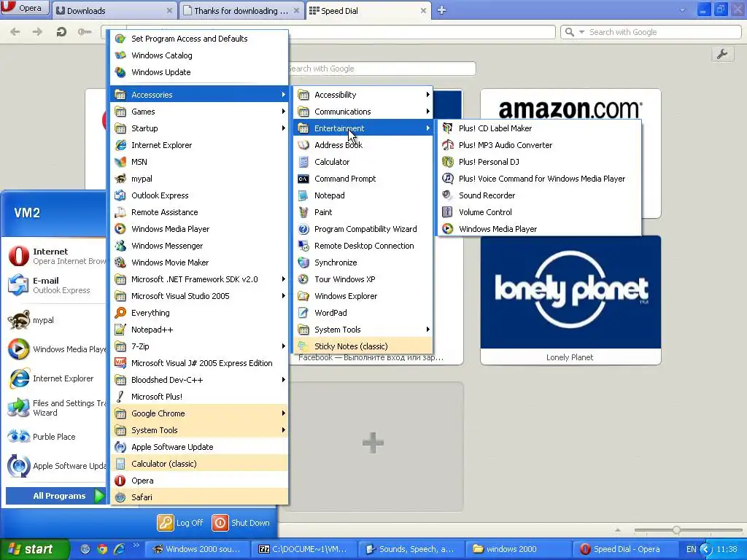The image size is (747, 560).
Task: Open Plus! CD Label Maker icon
Action: tap(447, 128)
